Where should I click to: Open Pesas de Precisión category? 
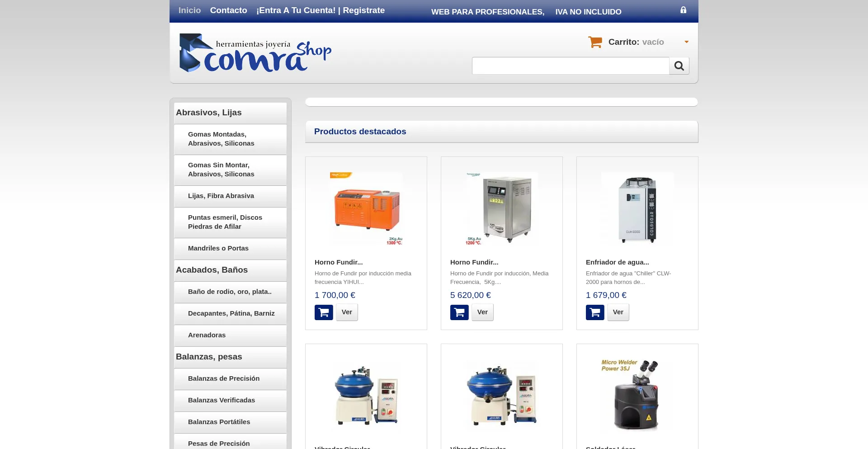(x=231, y=441)
